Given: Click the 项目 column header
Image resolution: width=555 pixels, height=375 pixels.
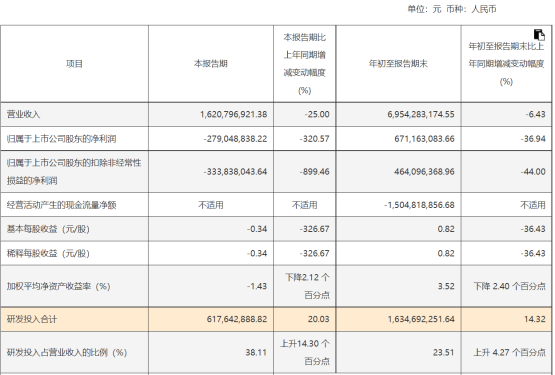Looking at the screenshot, I should pos(74,64).
